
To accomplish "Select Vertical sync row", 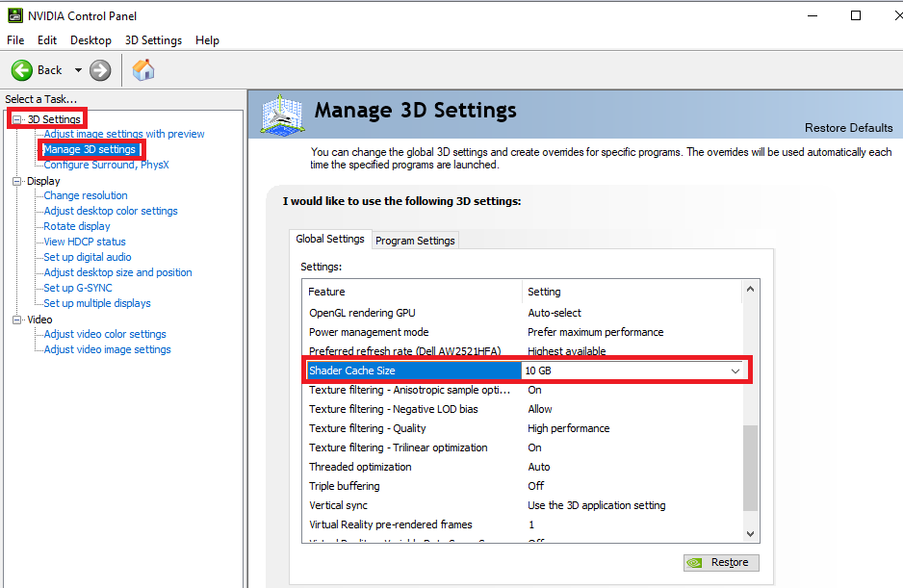I will [x=522, y=505].
